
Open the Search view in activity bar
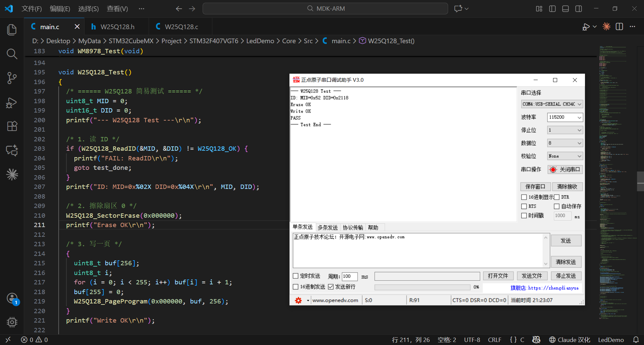click(12, 54)
